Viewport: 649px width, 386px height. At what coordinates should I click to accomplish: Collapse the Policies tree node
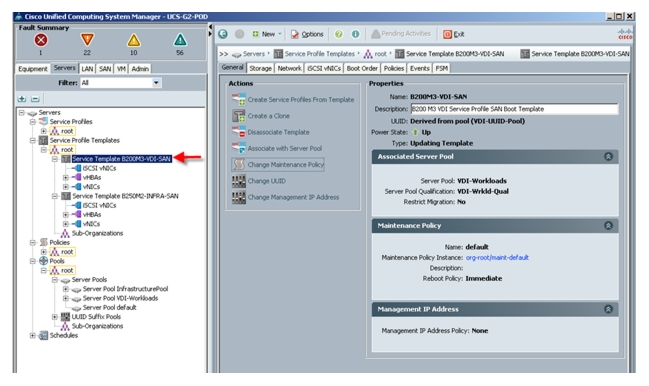click(32, 242)
